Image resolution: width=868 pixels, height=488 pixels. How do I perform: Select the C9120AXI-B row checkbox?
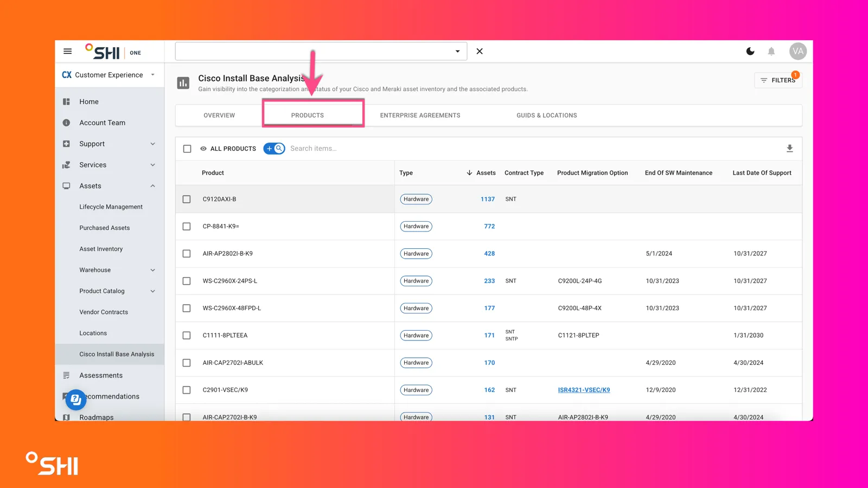coord(187,199)
